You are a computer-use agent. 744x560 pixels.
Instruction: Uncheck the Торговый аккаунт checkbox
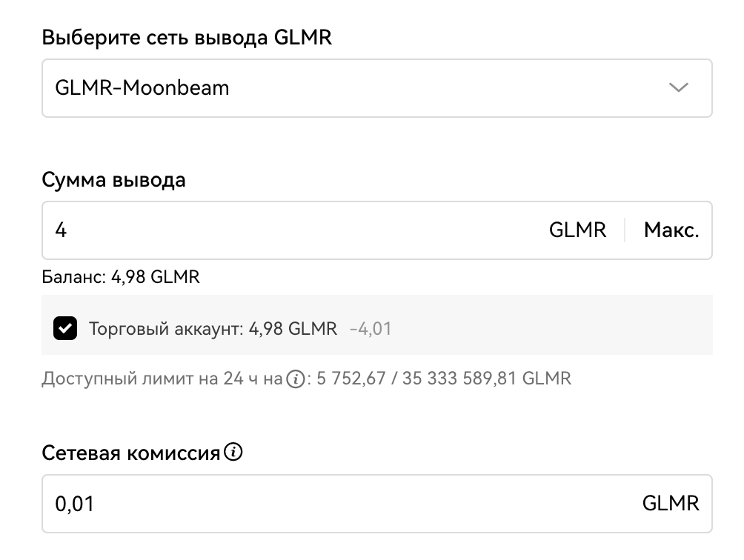[65, 328]
